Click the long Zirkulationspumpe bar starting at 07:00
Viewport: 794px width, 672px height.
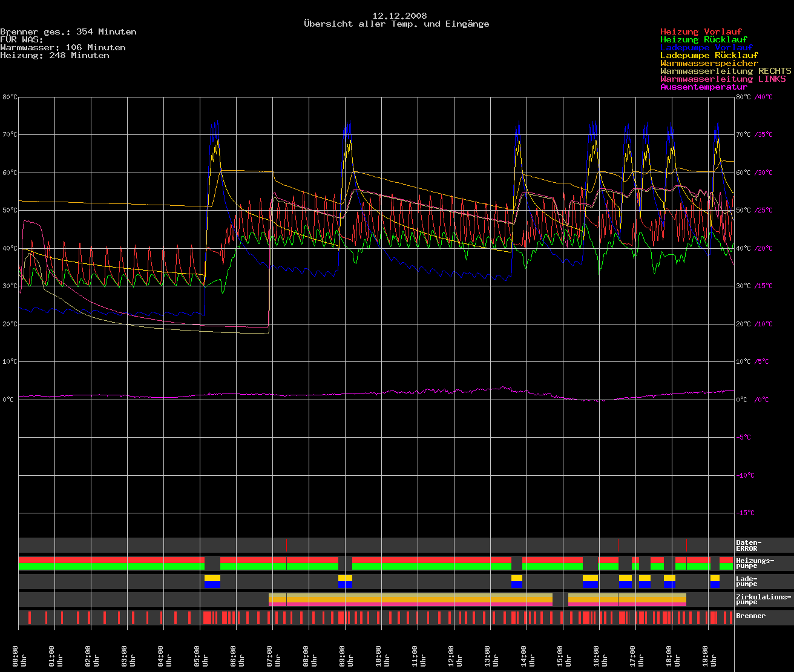point(410,600)
